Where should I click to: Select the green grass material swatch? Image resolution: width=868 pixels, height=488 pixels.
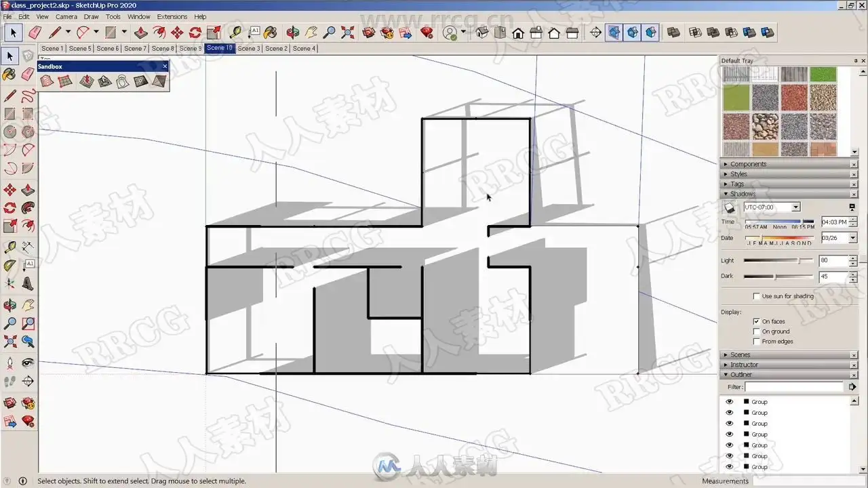click(823, 75)
